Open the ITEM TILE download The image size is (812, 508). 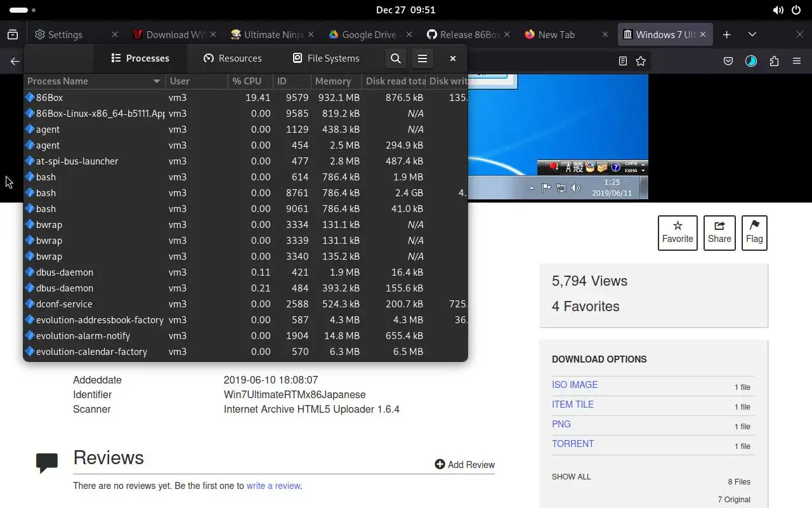point(573,404)
